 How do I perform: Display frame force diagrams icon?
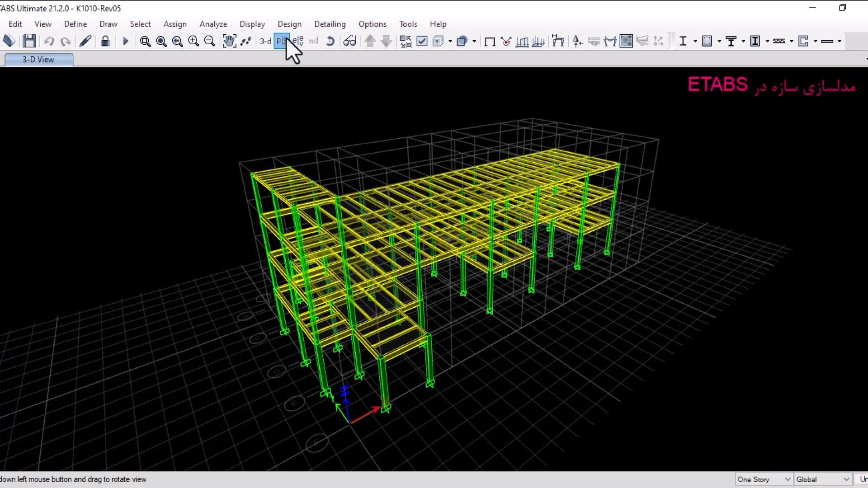tap(610, 42)
